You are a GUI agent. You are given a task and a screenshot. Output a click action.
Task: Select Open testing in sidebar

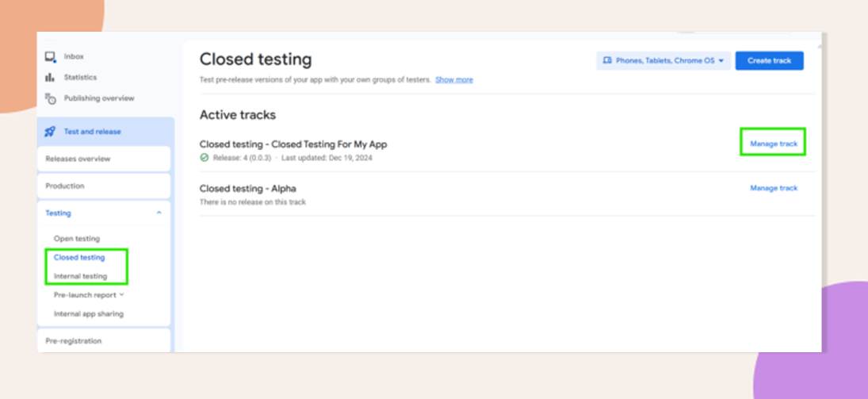77,239
